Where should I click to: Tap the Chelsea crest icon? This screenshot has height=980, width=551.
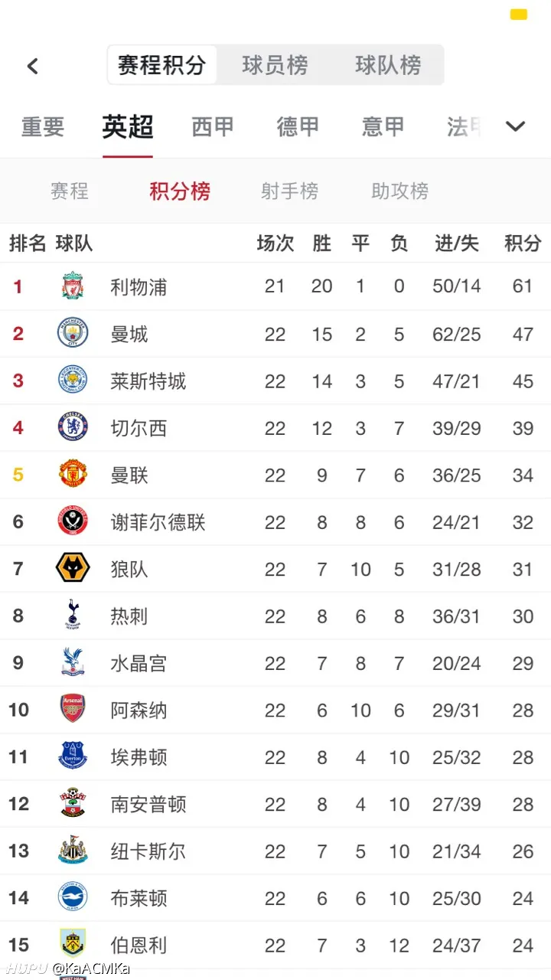pos(73,427)
